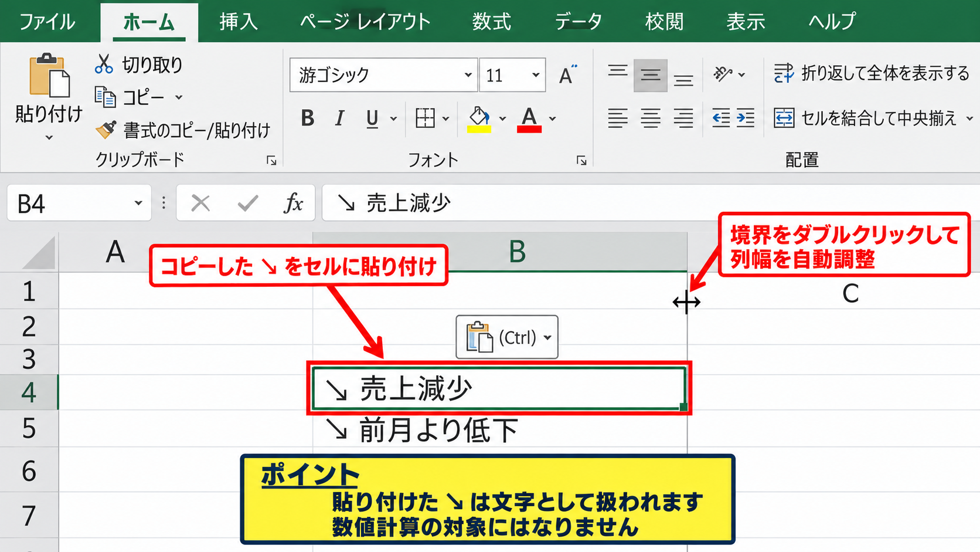Switch to the ページ レイアウト tab
Viewport: 980px width, 552px height.
[365, 22]
